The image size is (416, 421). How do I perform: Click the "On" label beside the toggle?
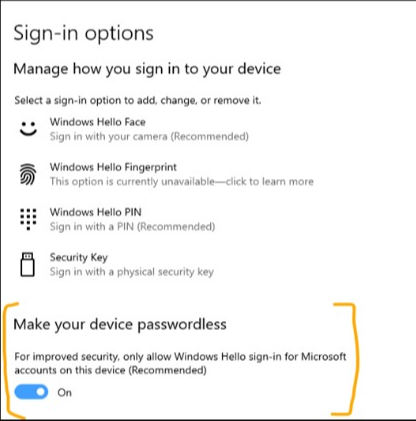pyautogui.click(x=64, y=393)
